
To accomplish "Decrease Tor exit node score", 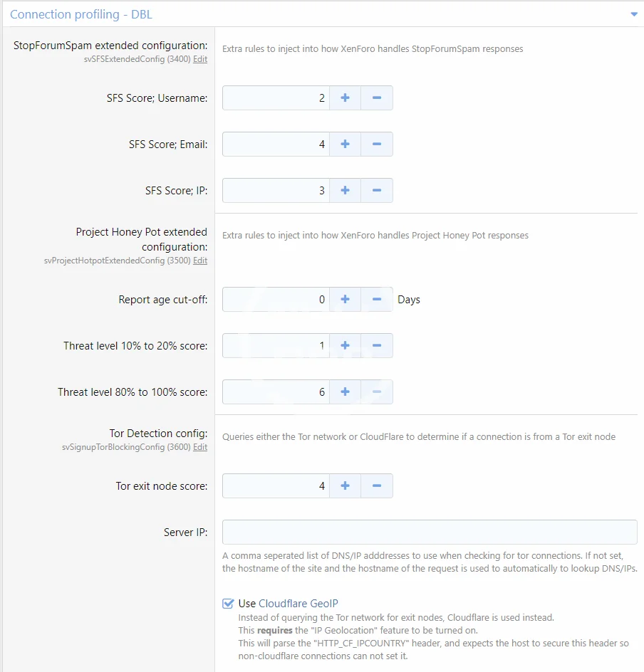I will point(377,486).
